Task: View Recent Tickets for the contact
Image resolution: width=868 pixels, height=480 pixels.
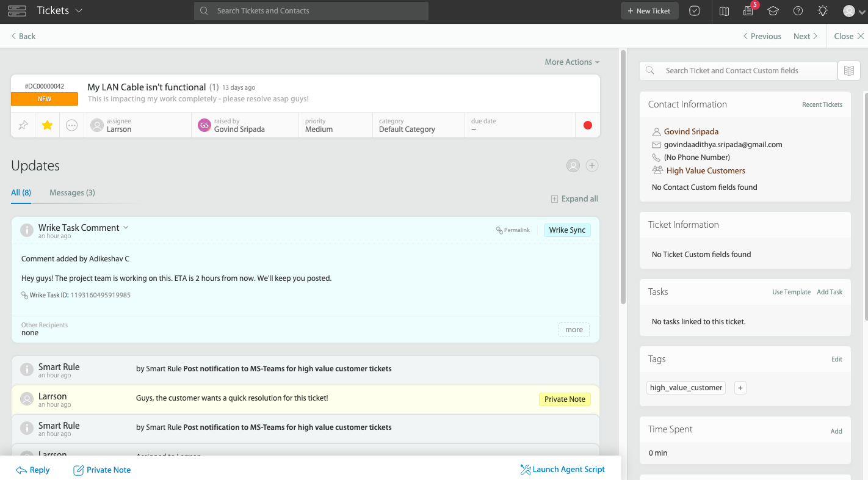Action: [822, 104]
